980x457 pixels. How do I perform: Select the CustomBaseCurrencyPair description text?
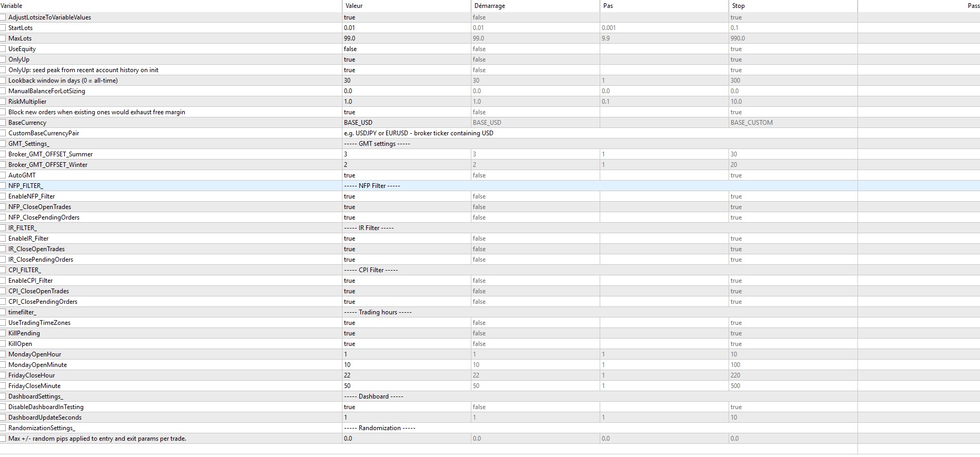(x=419, y=133)
